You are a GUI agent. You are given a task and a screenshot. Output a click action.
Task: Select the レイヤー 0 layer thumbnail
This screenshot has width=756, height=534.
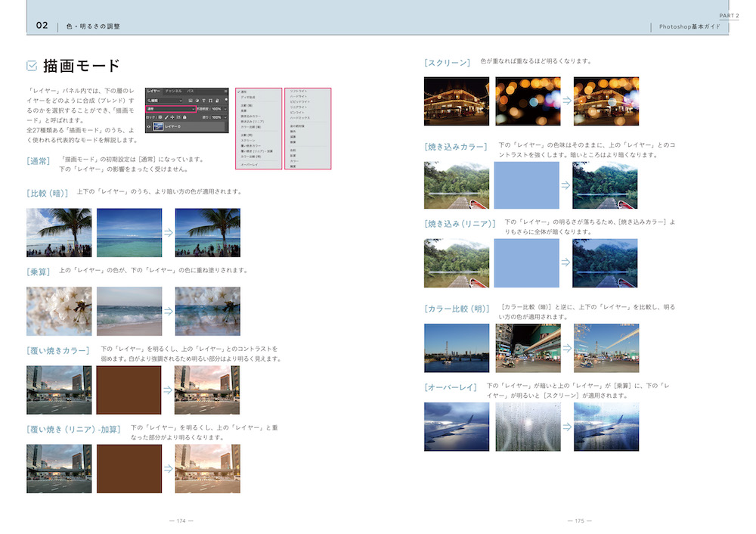(158, 127)
